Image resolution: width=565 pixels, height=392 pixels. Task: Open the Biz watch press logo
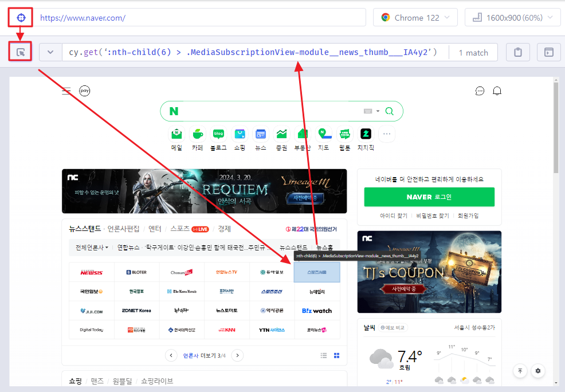point(317,311)
